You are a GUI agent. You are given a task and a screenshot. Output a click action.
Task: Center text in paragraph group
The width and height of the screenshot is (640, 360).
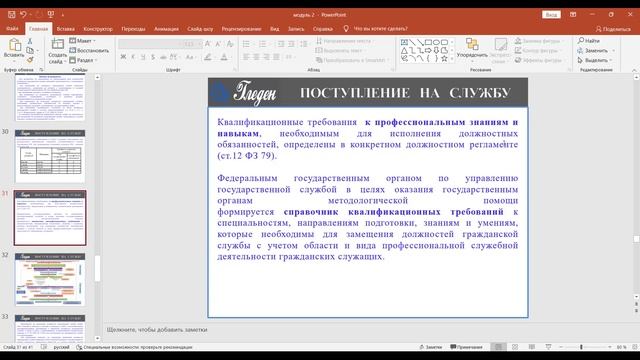(256, 57)
